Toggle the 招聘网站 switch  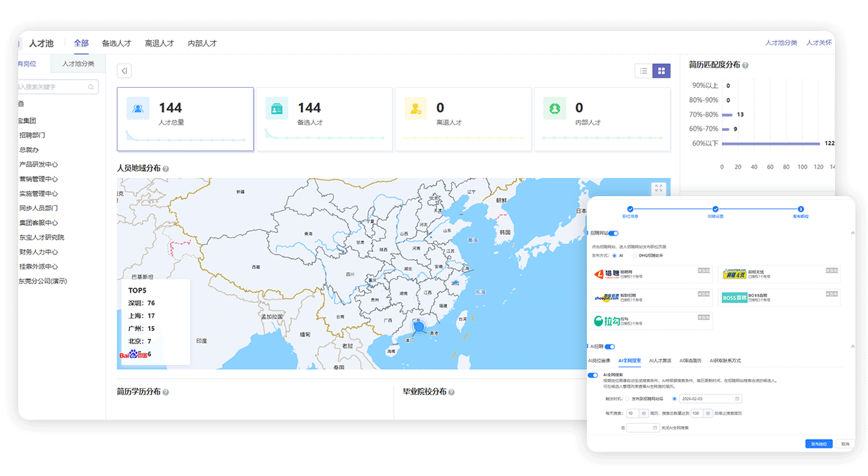[x=614, y=233]
